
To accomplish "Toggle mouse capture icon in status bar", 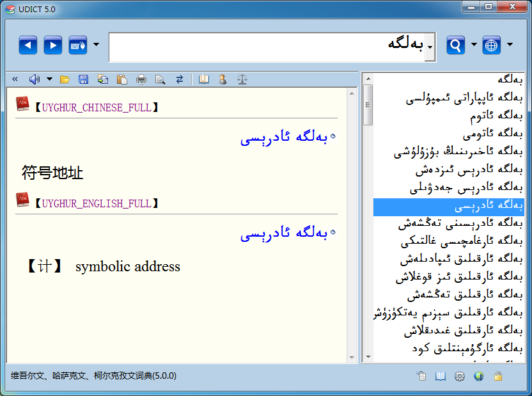I will click(421, 376).
